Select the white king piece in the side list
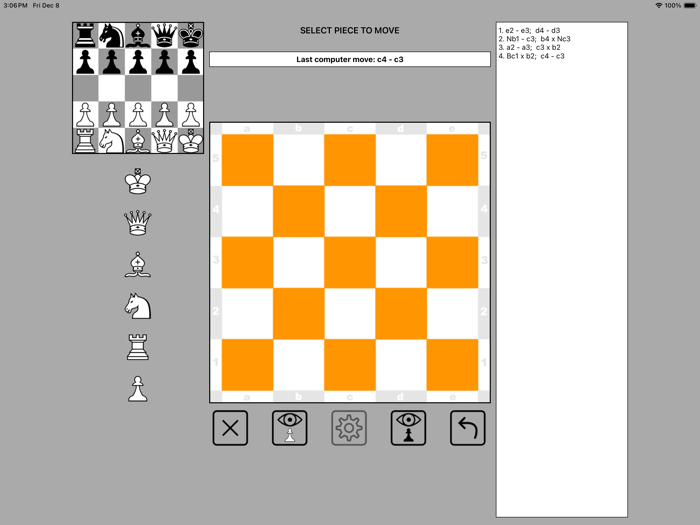This screenshot has height=525, width=700. pyautogui.click(x=138, y=181)
